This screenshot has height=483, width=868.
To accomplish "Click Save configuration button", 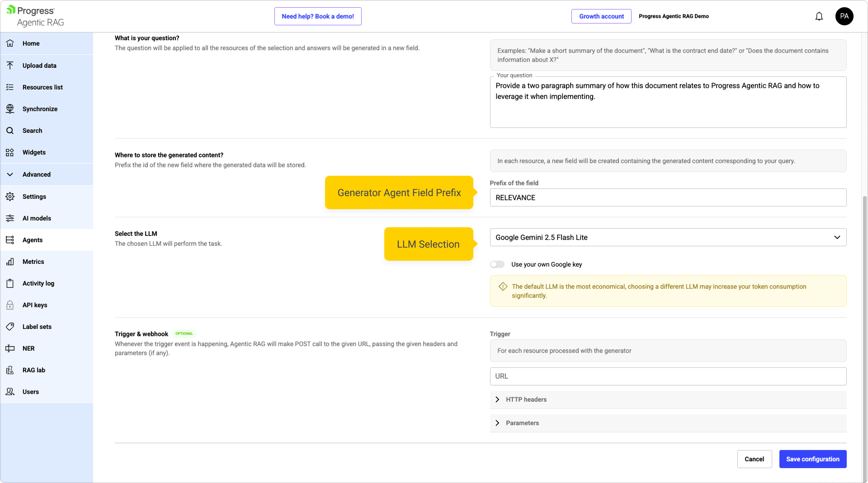I will click(x=812, y=459).
